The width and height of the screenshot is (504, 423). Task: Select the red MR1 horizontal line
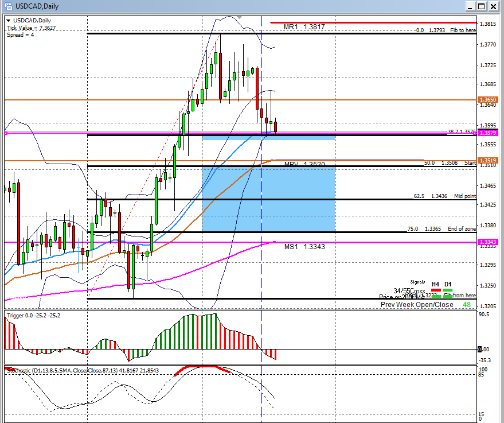click(373, 22)
